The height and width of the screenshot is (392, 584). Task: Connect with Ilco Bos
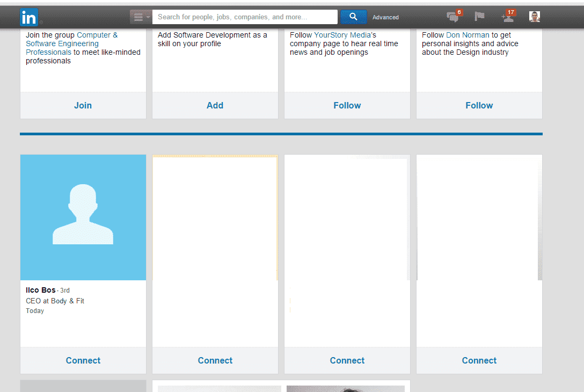click(x=83, y=360)
